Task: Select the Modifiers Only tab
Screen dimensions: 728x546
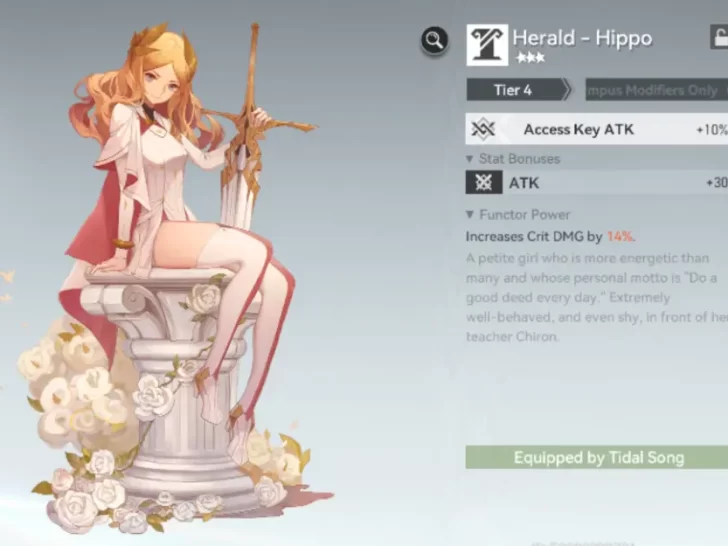Action: 656,90
